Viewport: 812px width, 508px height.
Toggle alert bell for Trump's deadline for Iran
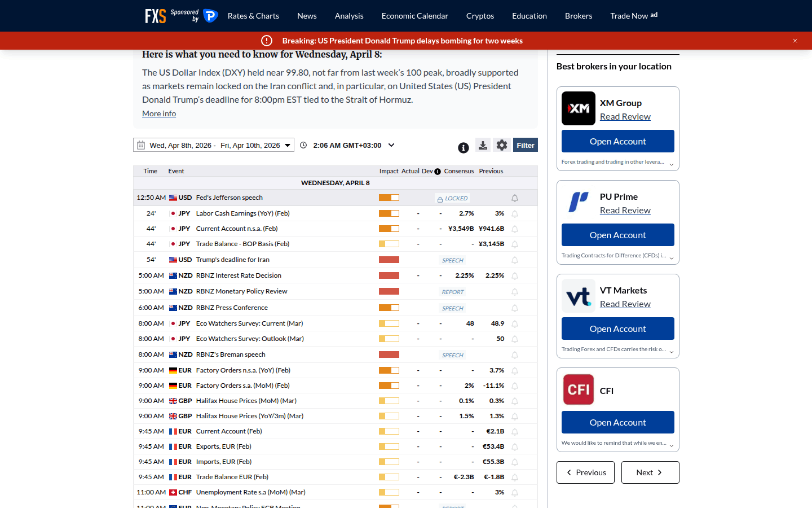pos(515,260)
